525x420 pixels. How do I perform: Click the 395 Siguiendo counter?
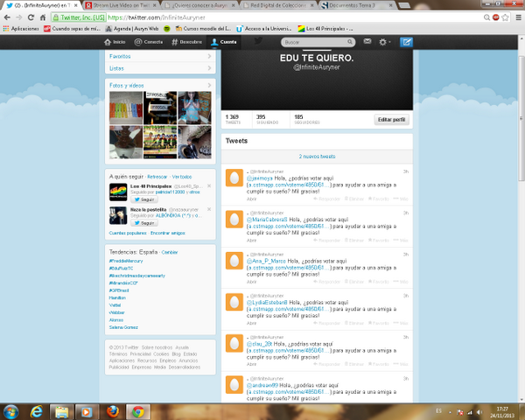[267, 119]
